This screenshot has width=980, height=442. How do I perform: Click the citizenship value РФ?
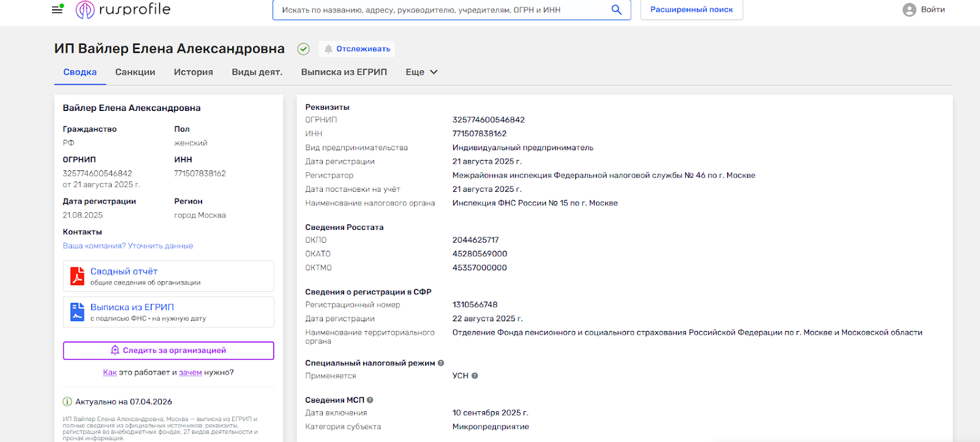(69, 143)
